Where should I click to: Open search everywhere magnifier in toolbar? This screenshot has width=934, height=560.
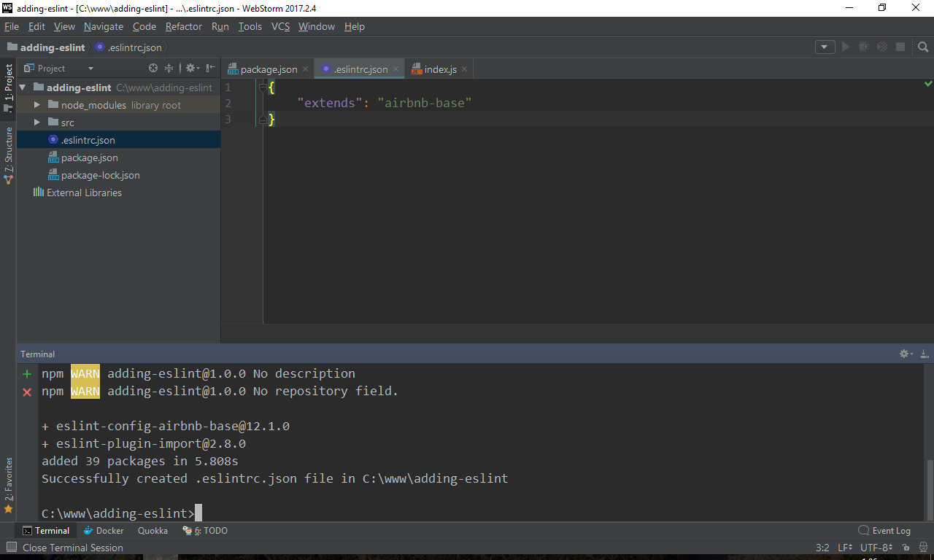tap(923, 47)
